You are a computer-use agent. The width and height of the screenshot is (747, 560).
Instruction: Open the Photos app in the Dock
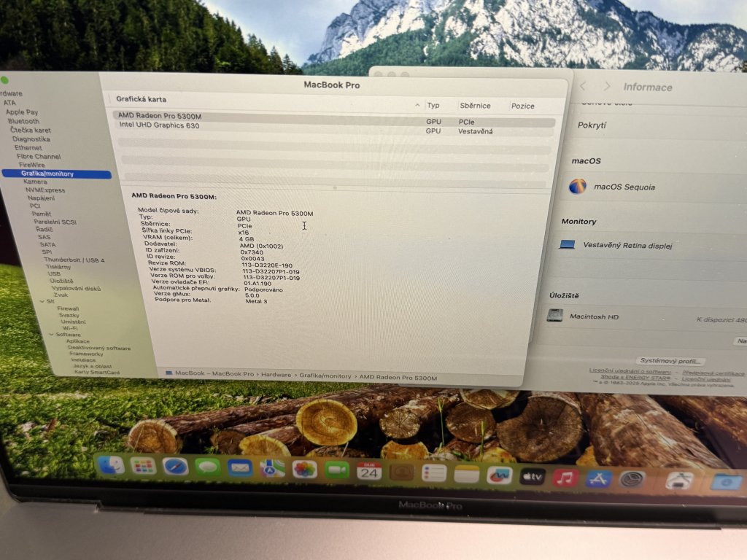tap(304, 470)
